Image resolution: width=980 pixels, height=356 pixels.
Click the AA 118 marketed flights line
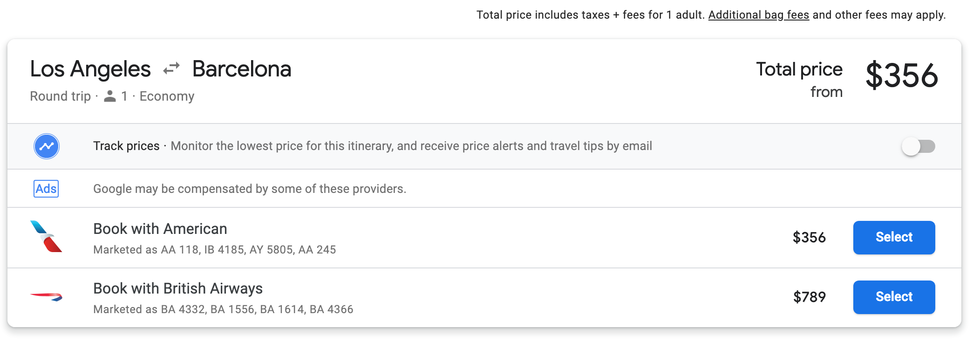pyautogui.click(x=214, y=250)
